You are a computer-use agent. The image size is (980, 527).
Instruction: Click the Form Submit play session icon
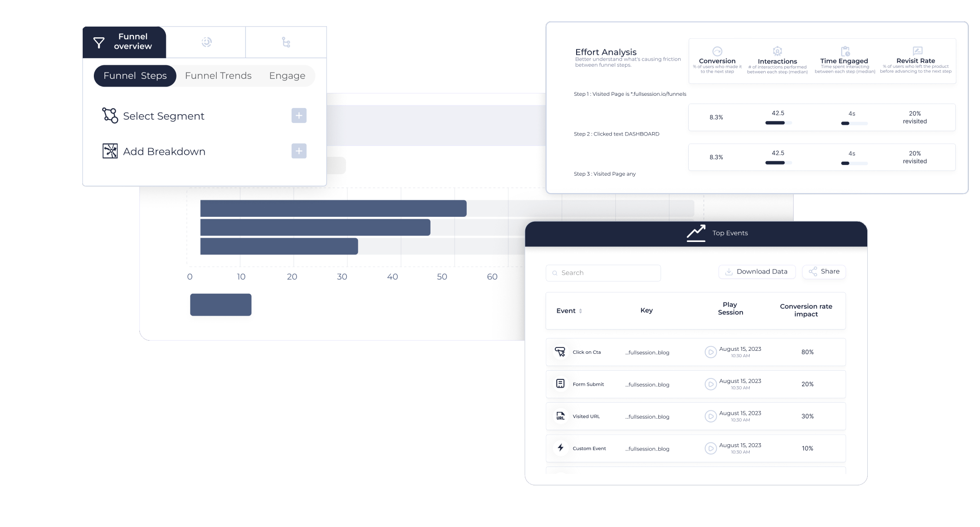point(710,384)
